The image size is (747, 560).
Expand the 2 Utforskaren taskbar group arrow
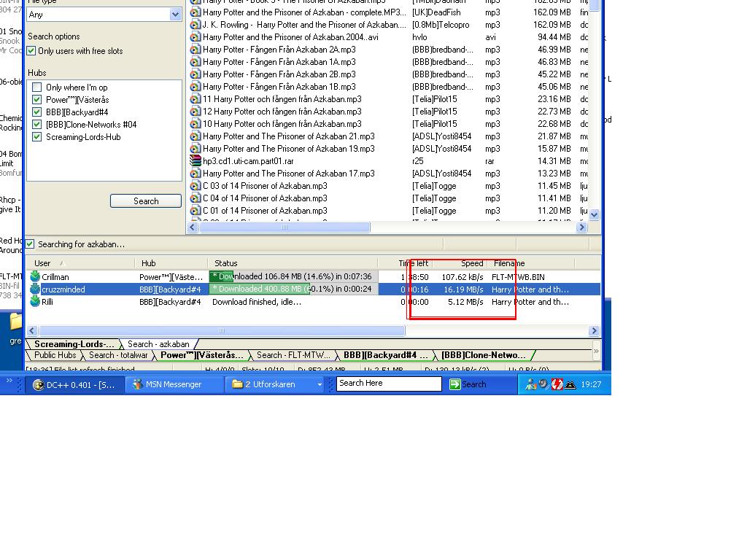pos(320,384)
